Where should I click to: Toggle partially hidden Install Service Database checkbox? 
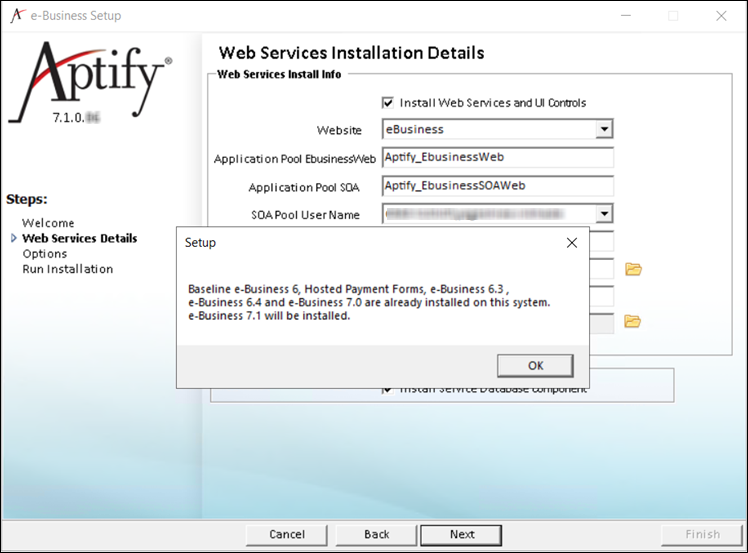click(x=388, y=391)
